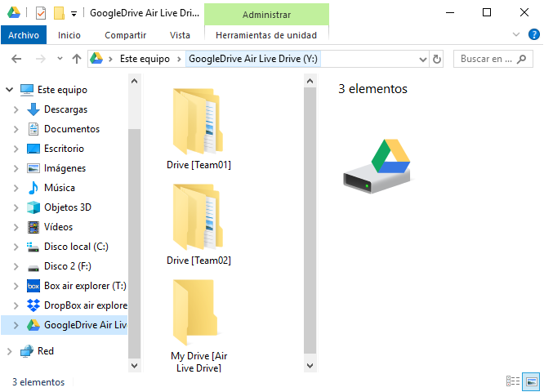Open the Customize Quick Access Toolbar dropdown
This screenshot has width=544, height=392.
[x=74, y=14]
